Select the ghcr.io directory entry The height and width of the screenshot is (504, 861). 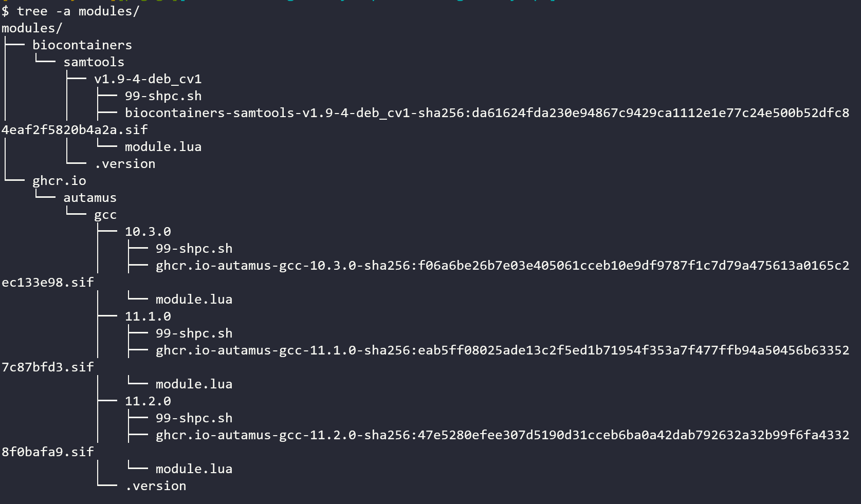click(x=59, y=180)
